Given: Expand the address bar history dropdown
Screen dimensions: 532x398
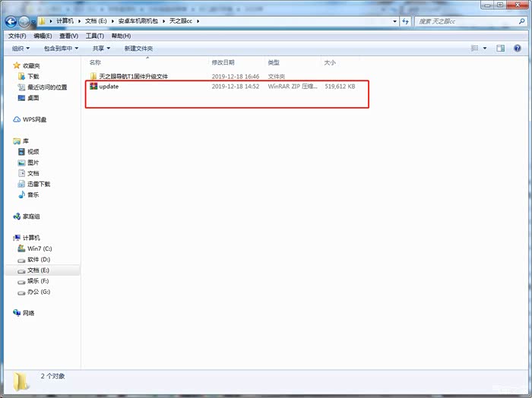Looking at the screenshot, I should click(x=394, y=21).
